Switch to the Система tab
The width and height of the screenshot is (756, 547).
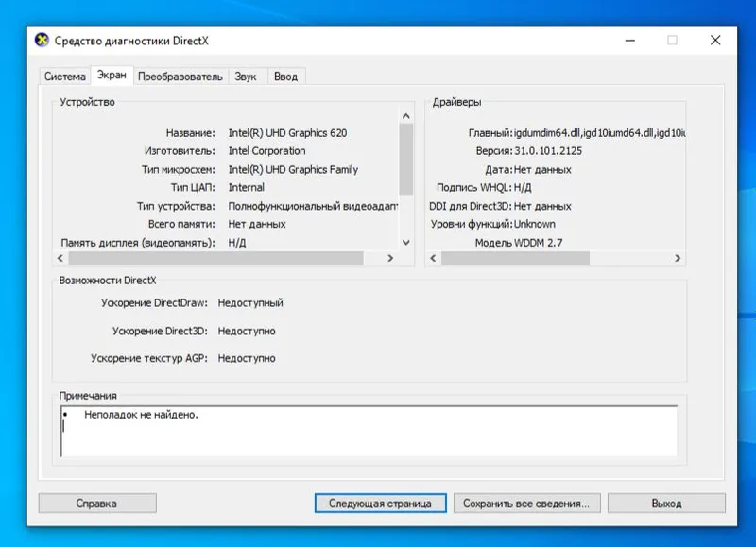(64, 77)
